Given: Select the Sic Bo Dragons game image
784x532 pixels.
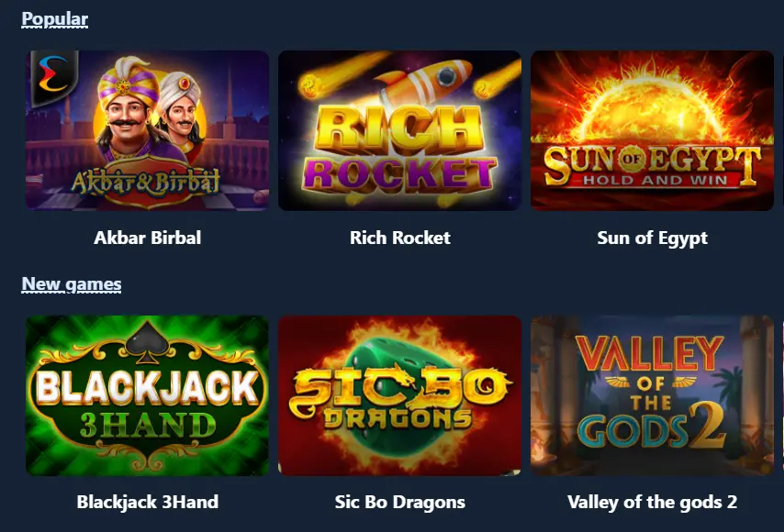Looking at the screenshot, I should [x=399, y=395].
